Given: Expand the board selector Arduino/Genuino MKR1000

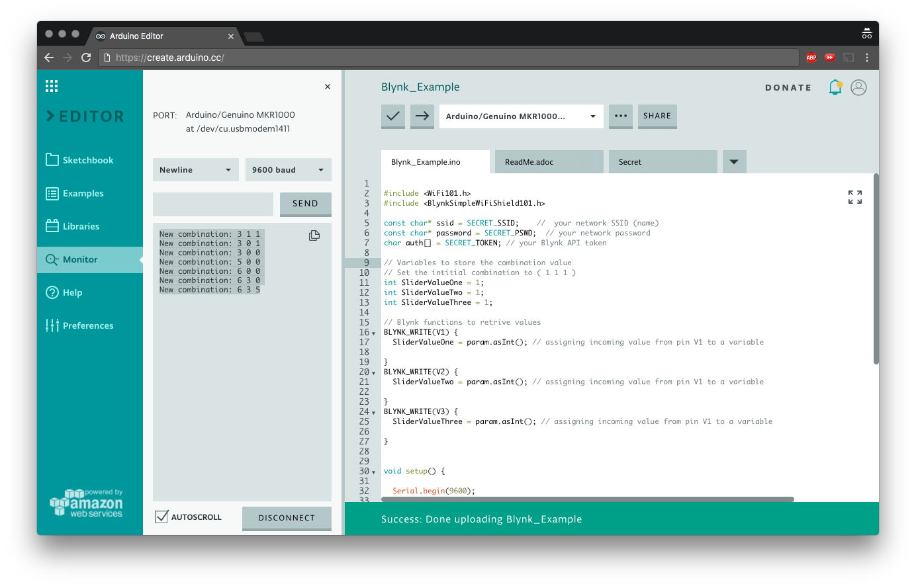Looking at the screenshot, I should [x=521, y=116].
